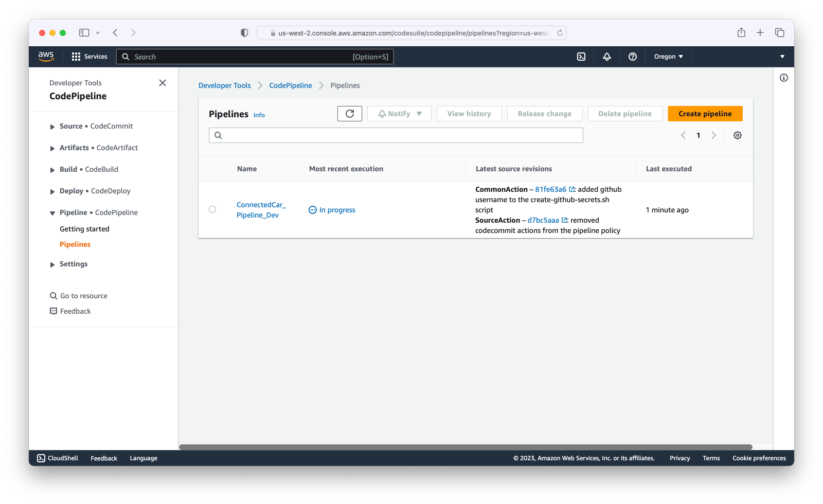Expand Source CodeCommit section
The height and width of the screenshot is (504, 823).
[x=52, y=127]
